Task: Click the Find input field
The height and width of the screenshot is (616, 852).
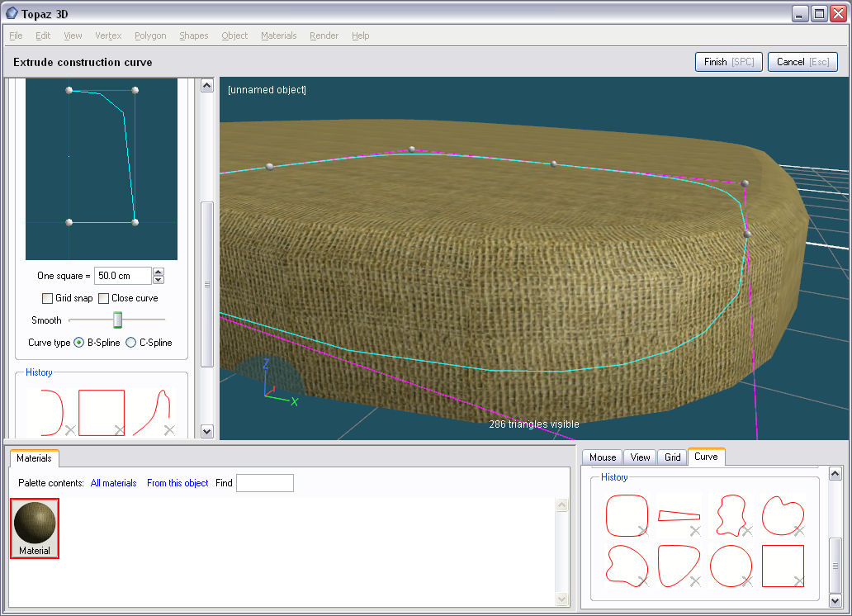Action: [x=264, y=483]
